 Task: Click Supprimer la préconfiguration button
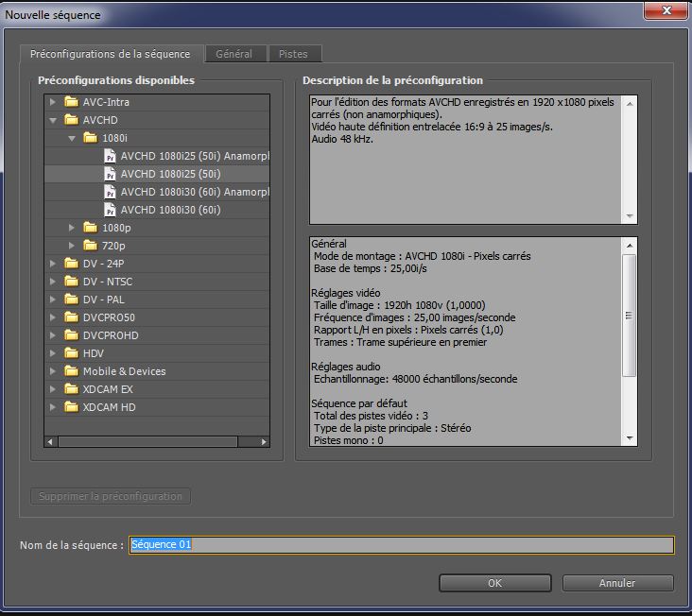click(x=111, y=496)
